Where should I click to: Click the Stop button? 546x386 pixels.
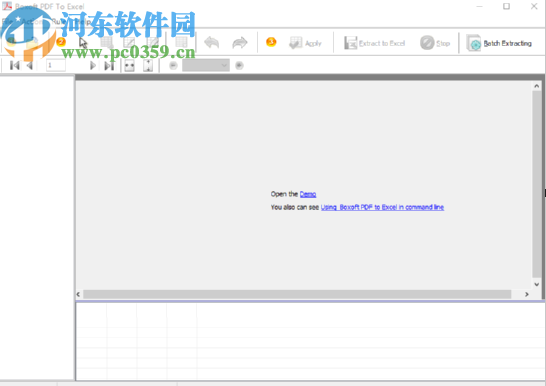(x=435, y=43)
